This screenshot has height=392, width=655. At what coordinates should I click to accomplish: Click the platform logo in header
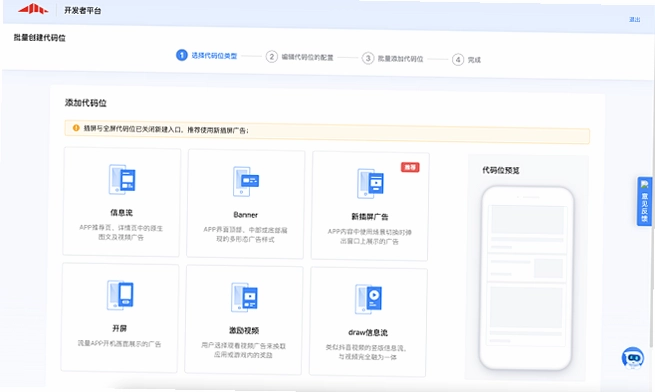(33, 9)
